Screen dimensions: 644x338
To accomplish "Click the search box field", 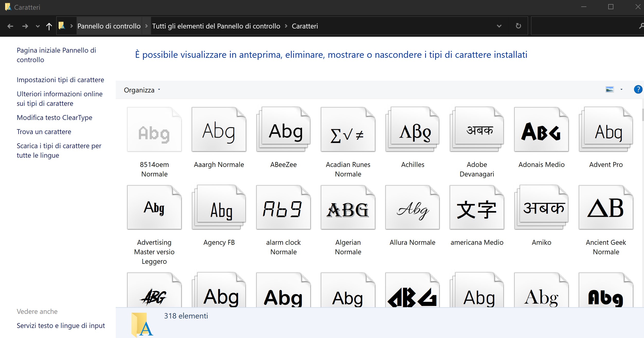I will pos(584,26).
